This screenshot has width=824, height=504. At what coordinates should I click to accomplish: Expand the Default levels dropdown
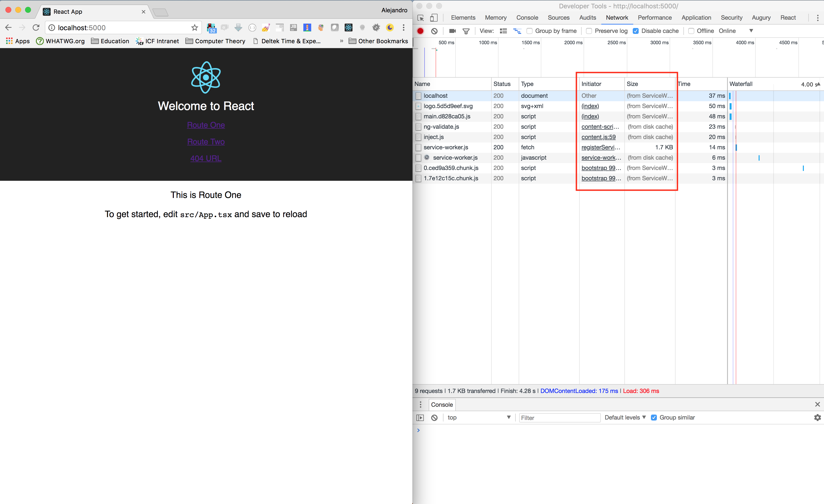pos(625,418)
